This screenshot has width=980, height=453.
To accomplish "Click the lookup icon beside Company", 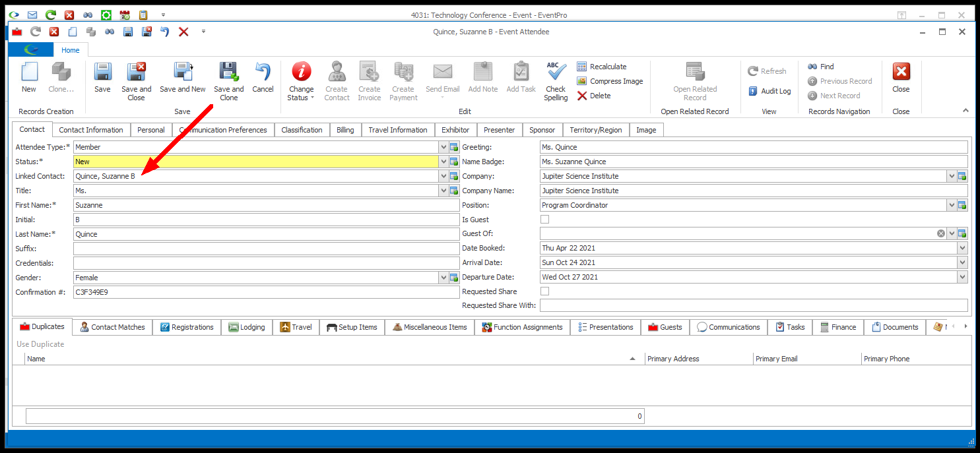I will [x=962, y=176].
